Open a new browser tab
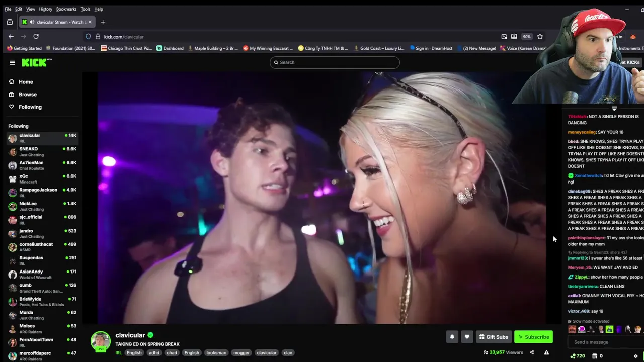Image resolution: width=644 pixels, height=362 pixels. [x=103, y=22]
